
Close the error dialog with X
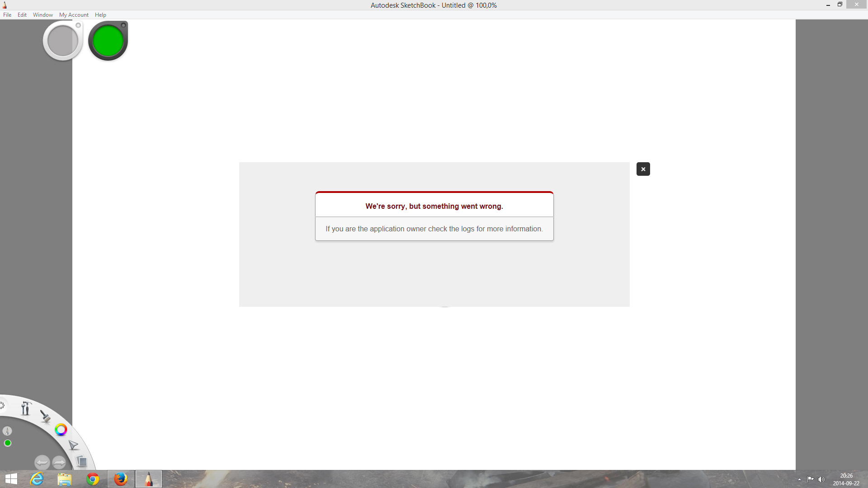(x=643, y=169)
